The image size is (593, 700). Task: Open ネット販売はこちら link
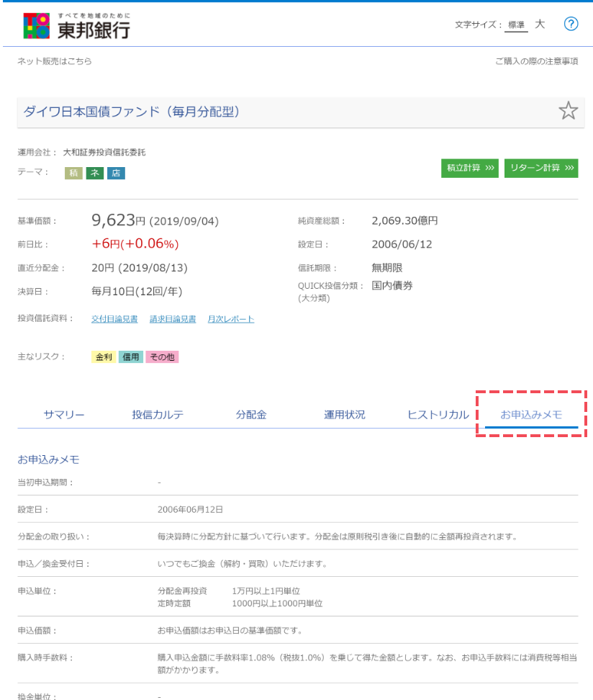pyautogui.click(x=55, y=61)
